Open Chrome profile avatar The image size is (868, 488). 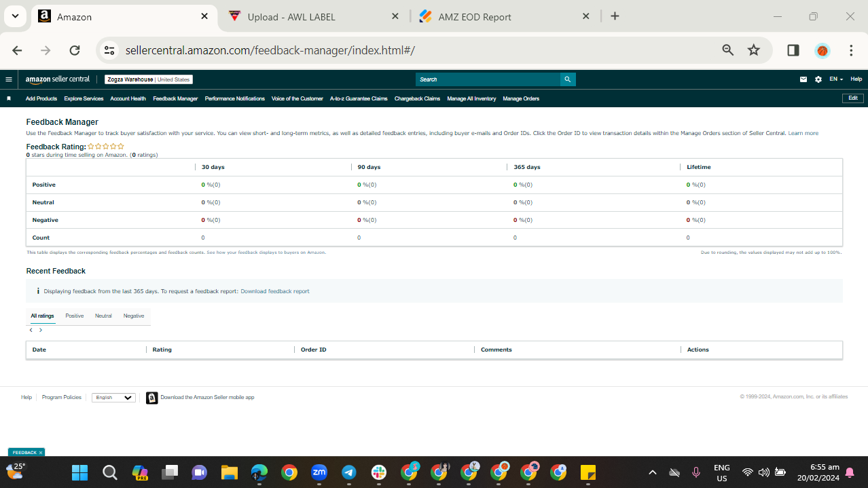point(822,50)
